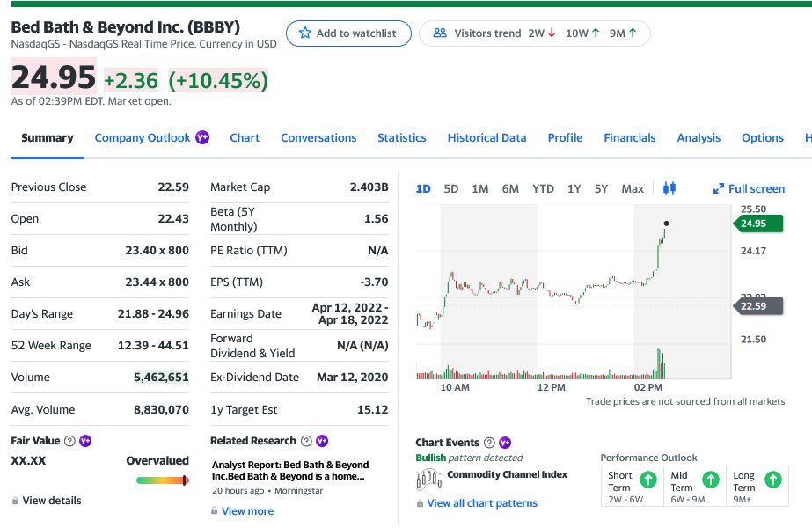Screen dimensions: 812x528
Task: Click the Volume value 5,462,651
Action: click(x=161, y=378)
